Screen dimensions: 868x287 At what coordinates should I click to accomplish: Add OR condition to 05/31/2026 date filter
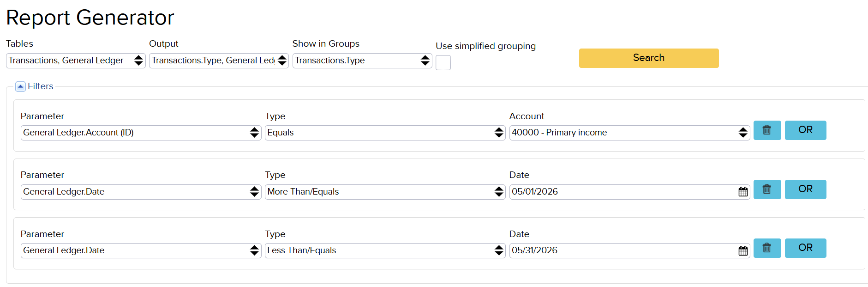click(x=805, y=248)
